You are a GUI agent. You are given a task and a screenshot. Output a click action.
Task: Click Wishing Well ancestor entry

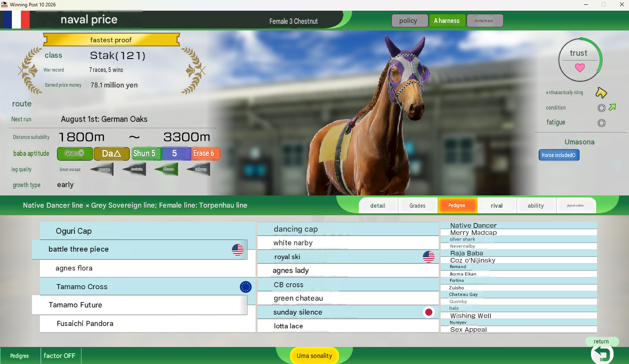[519, 316]
